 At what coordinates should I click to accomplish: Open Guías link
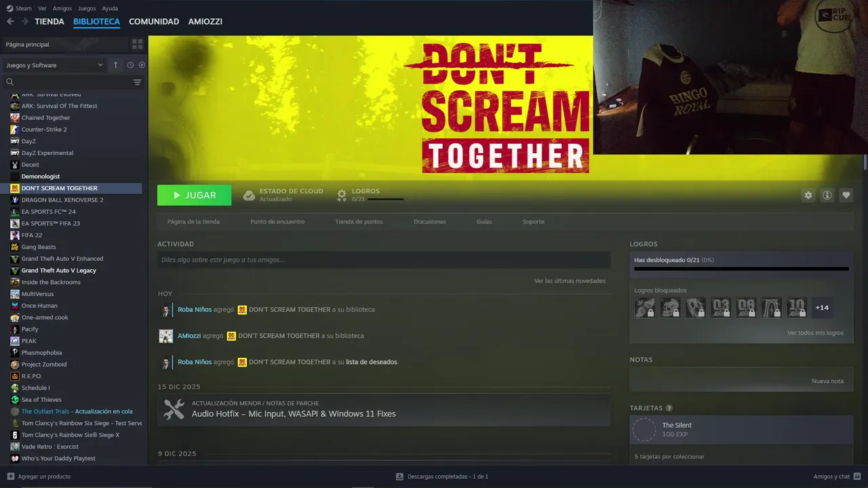click(x=484, y=222)
